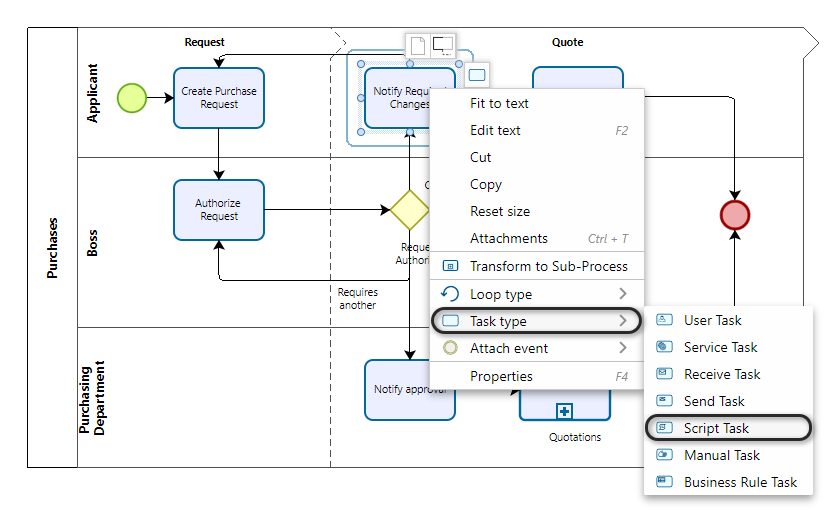
Task: Choose Send Task in the submenu
Action: [x=714, y=401]
